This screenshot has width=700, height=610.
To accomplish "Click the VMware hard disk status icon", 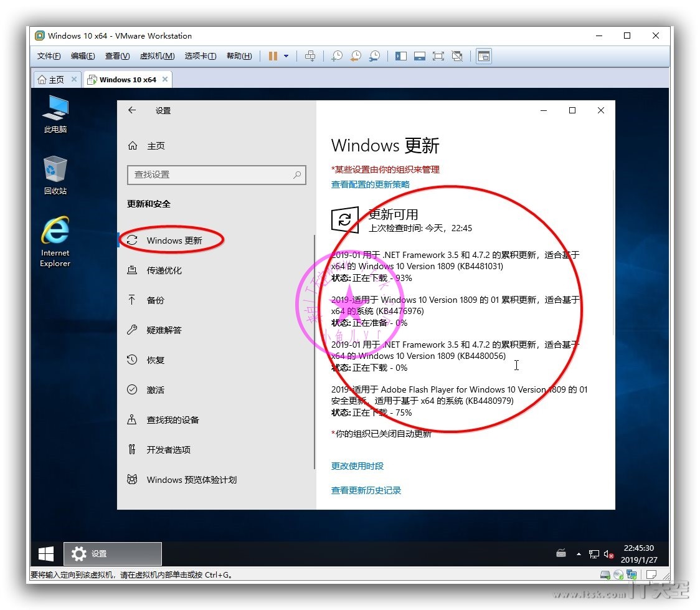I will click(605, 574).
